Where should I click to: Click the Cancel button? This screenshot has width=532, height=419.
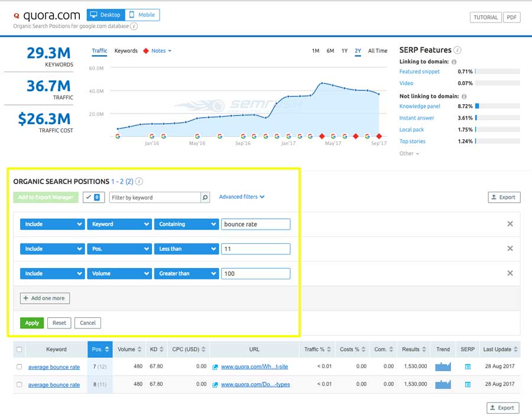click(87, 323)
